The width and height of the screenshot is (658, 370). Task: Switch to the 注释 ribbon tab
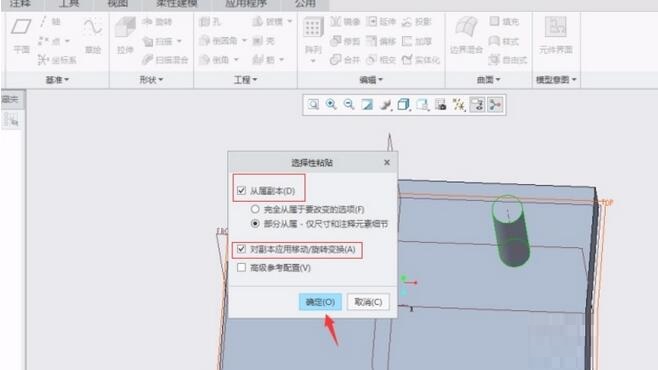click(x=20, y=4)
